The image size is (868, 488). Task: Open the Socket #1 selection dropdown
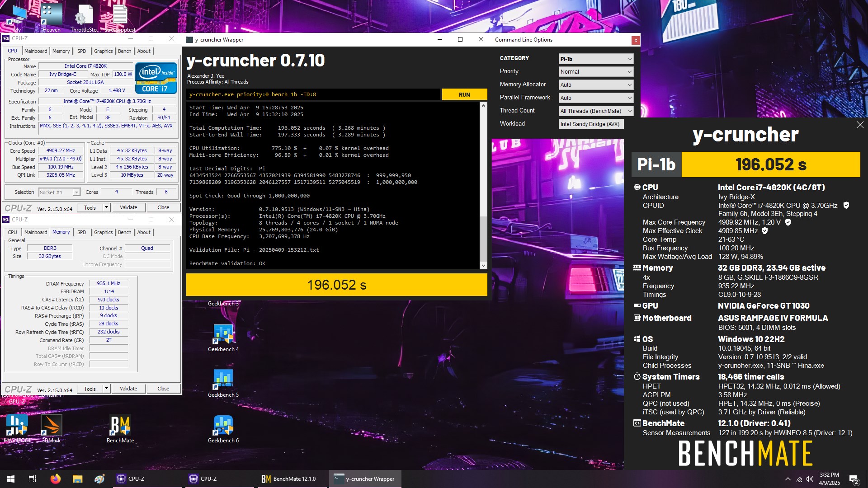point(59,192)
